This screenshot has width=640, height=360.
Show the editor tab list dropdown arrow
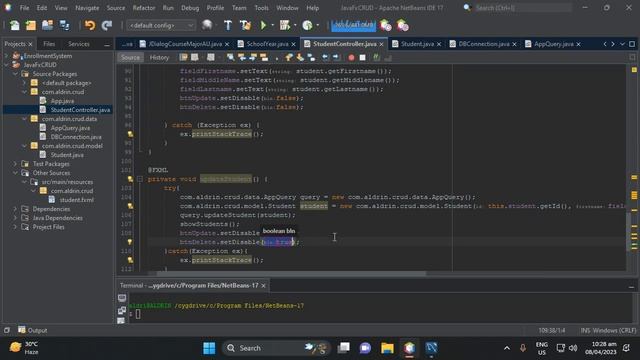coord(622,44)
